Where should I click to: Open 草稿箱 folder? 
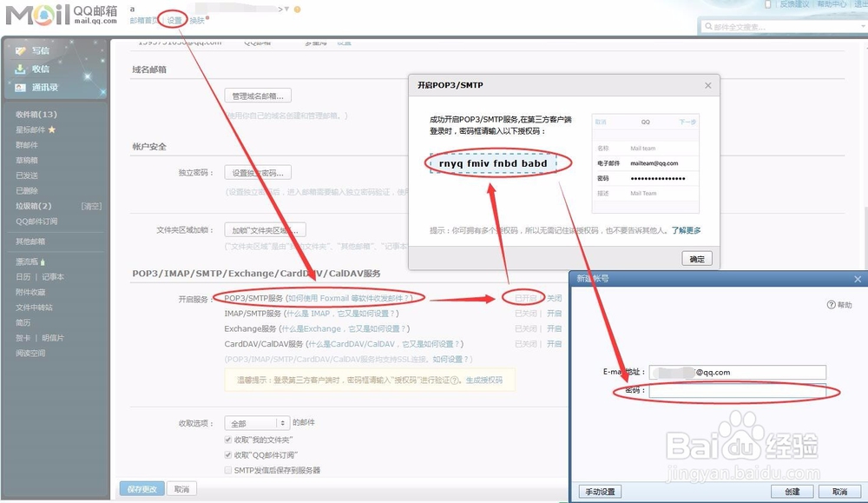(27, 160)
